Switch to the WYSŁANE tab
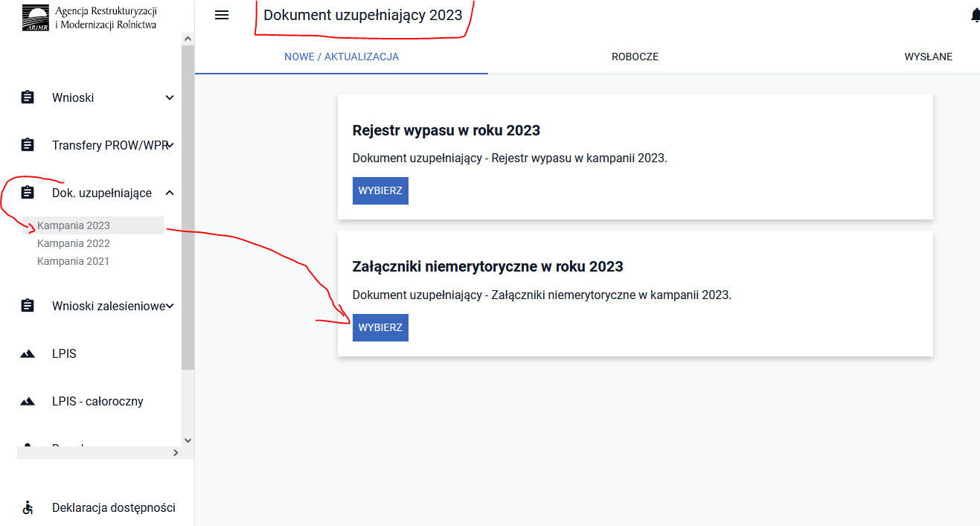 tap(928, 57)
